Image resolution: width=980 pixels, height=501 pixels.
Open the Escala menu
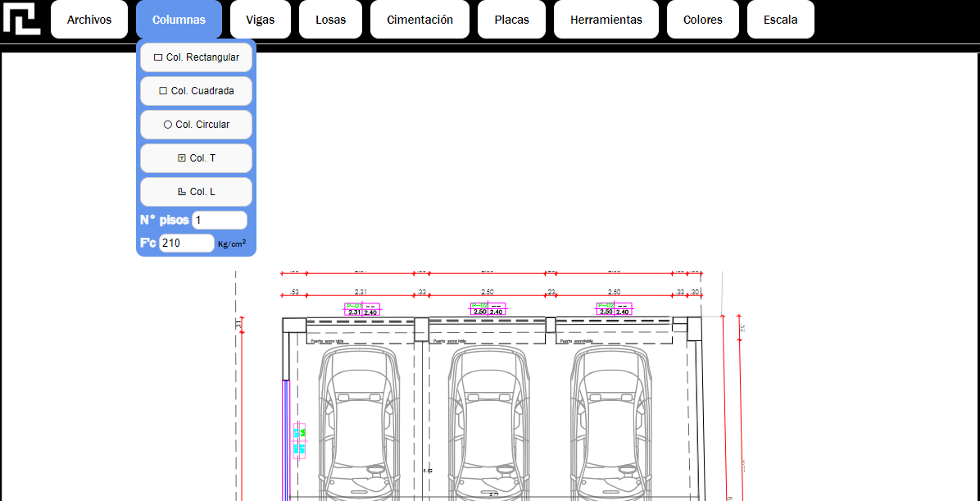click(781, 20)
